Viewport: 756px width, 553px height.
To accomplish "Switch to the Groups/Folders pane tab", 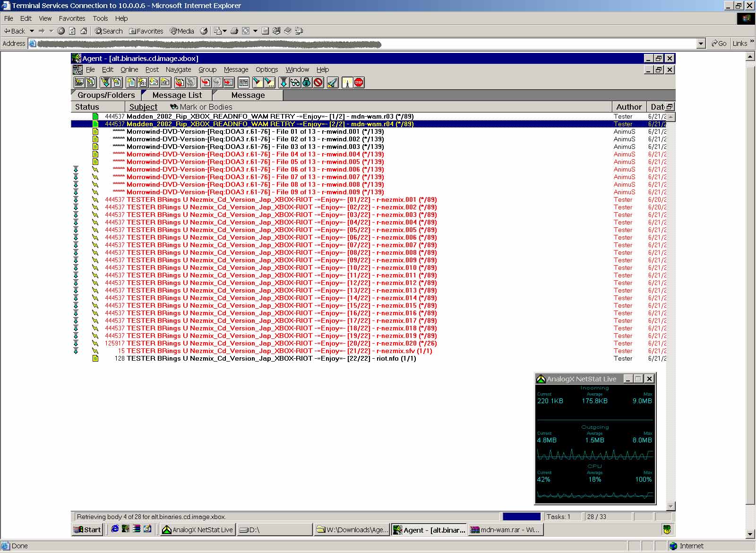I will [106, 95].
